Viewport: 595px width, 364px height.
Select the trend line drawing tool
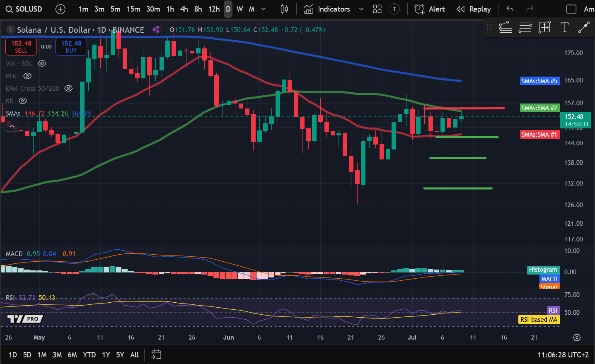[505, 27]
